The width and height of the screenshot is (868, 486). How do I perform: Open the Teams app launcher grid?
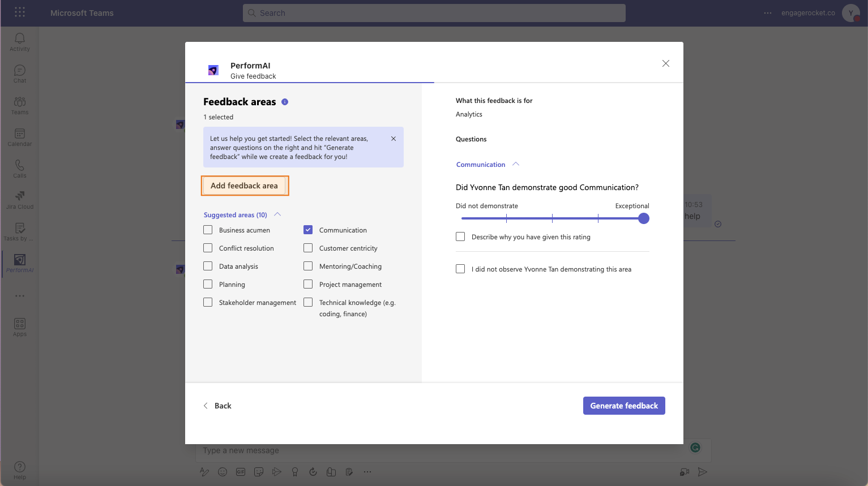20,12
